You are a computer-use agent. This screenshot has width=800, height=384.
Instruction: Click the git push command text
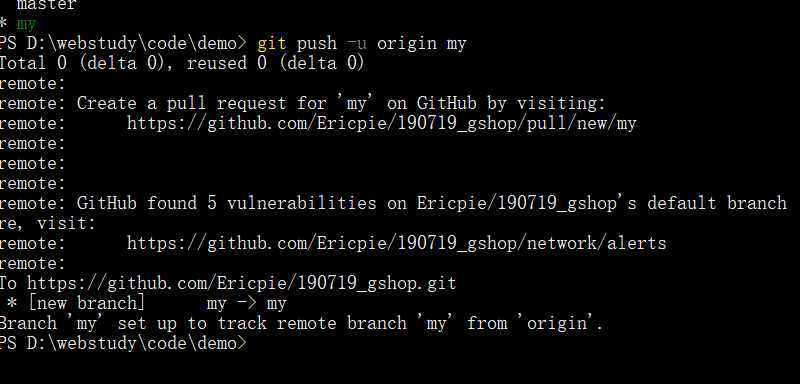[x=362, y=44]
